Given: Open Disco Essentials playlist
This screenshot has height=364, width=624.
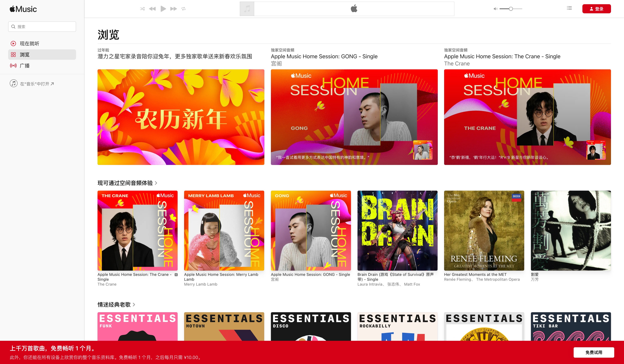Looking at the screenshot, I should pos(311,326).
